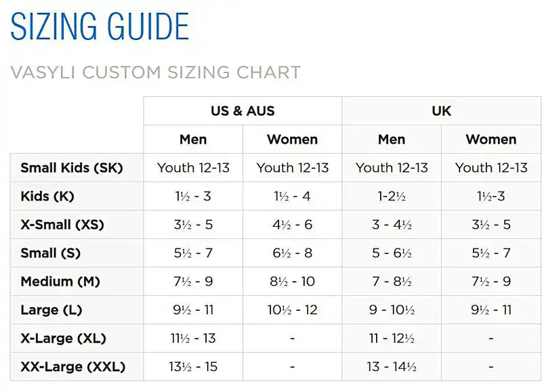Screen dimensions: 542x392
Task: Select the XX-Large (XXL) row label
Action: pos(73,367)
